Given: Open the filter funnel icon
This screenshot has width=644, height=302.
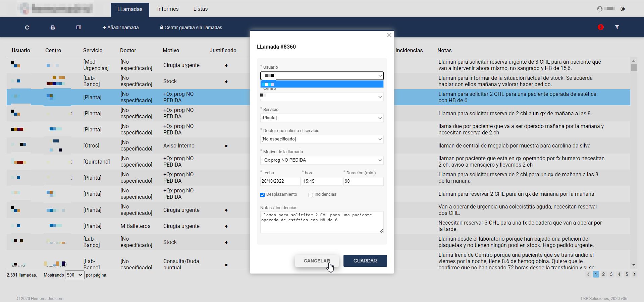Looking at the screenshot, I should coord(617,27).
